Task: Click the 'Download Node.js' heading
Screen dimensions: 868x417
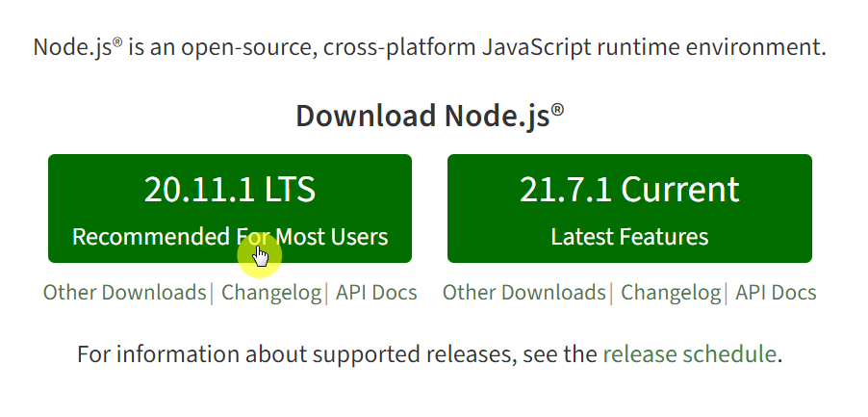Action: click(429, 117)
